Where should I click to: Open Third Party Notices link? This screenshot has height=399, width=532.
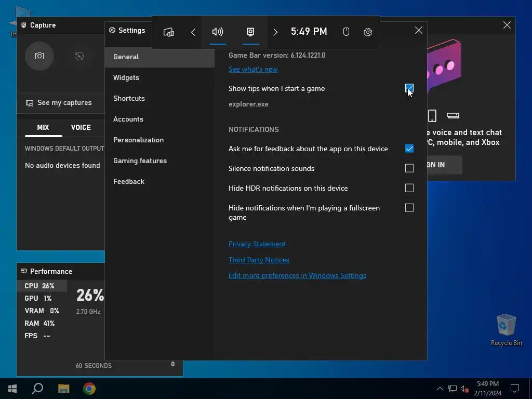point(259,260)
